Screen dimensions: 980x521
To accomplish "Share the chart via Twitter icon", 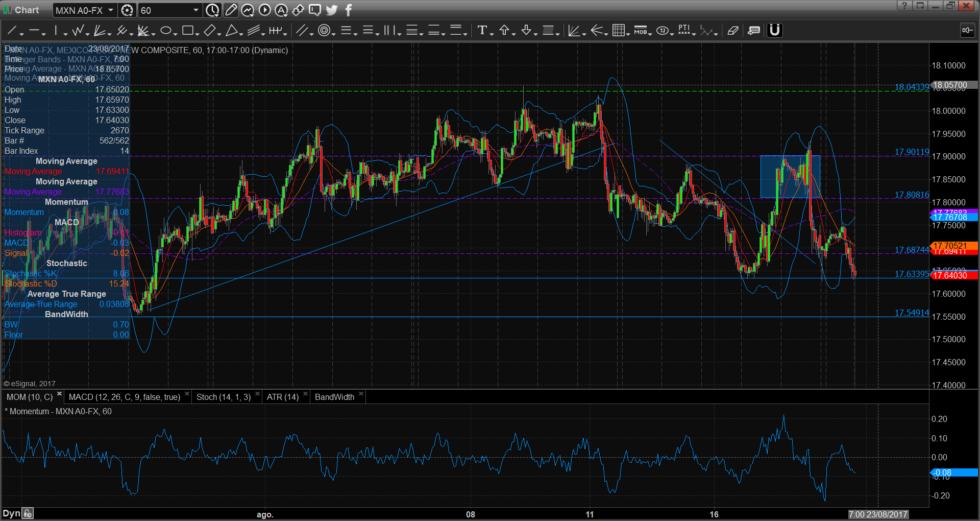I will pos(332,10).
